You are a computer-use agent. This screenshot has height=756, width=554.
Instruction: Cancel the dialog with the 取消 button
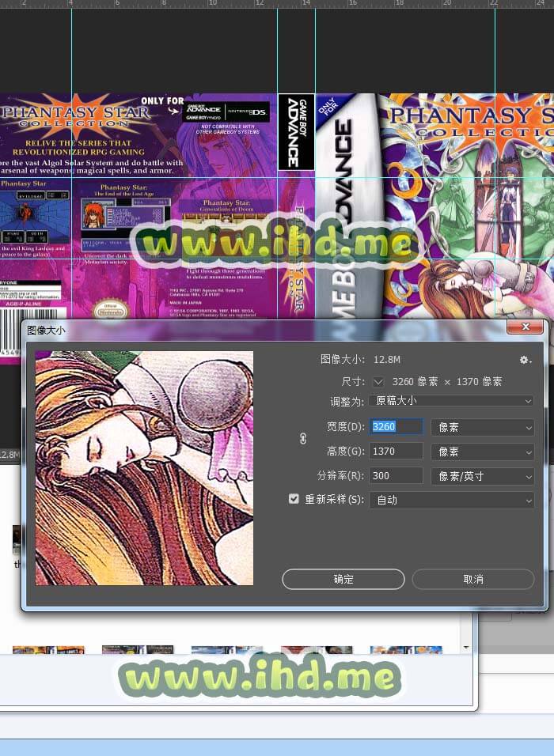(x=473, y=579)
